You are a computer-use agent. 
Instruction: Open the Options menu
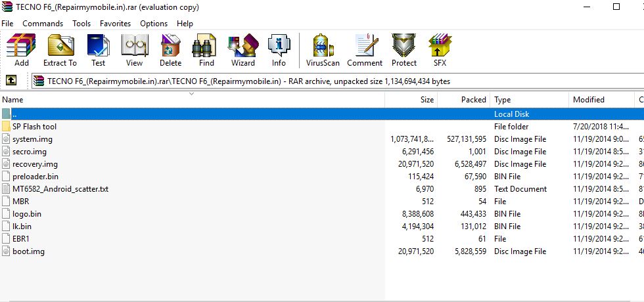(154, 24)
